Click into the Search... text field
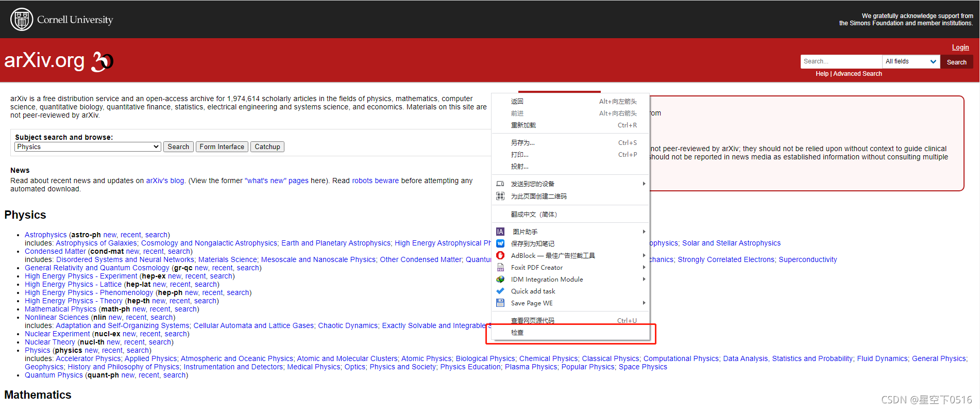This screenshot has width=980, height=409. pos(841,61)
